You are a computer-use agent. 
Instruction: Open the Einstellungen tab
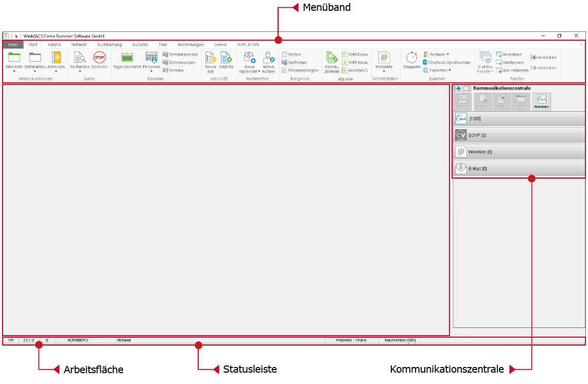191,45
